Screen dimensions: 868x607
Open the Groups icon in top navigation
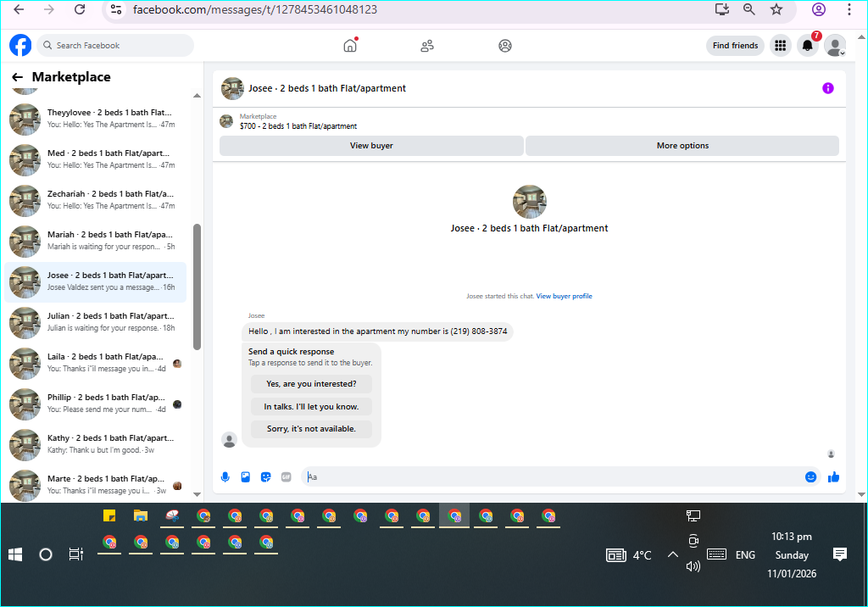coord(505,46)
